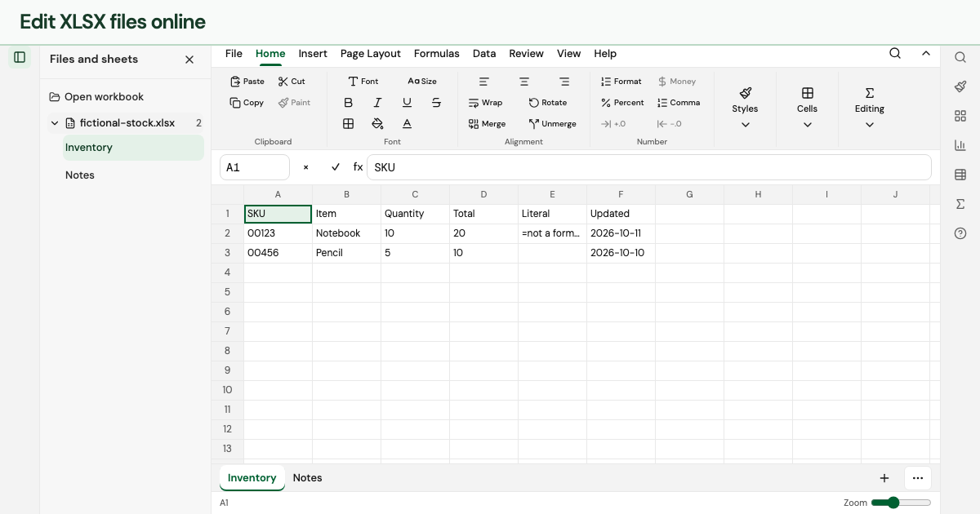Switch to the Page Layout tab
The height and width of the screenshot is (514, 980).
(x=371, y=54)
